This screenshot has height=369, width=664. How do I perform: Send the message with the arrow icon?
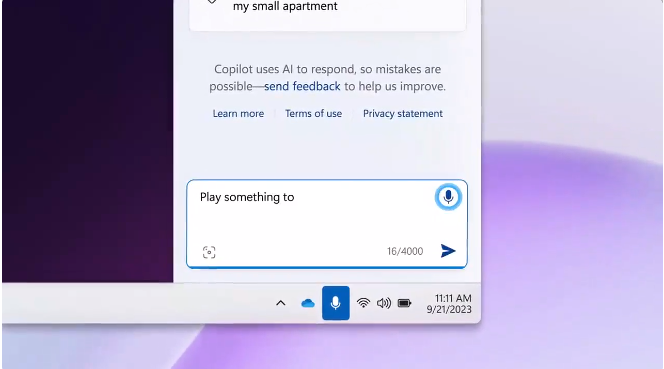[448, 251]
